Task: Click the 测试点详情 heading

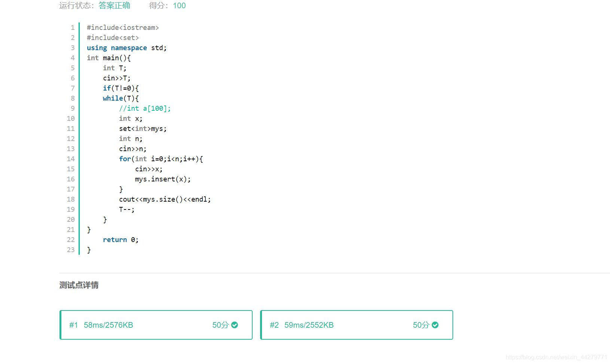Action: coord(79,285)
